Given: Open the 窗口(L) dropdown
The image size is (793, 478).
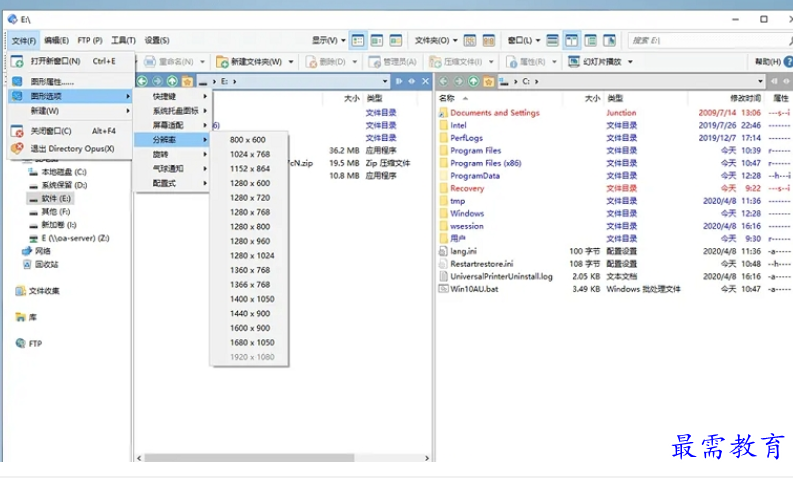Looking at the screenshot, I should (x=523, y=40).
